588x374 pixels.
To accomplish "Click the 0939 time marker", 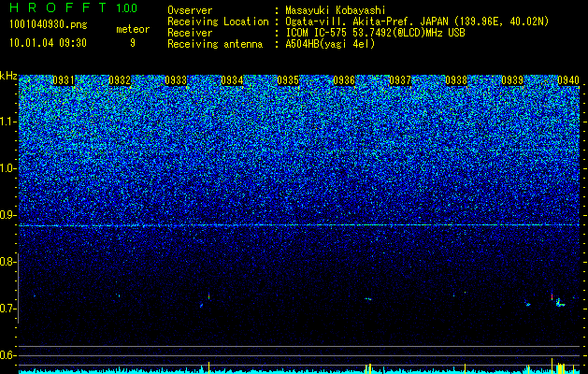I will 512,80.
